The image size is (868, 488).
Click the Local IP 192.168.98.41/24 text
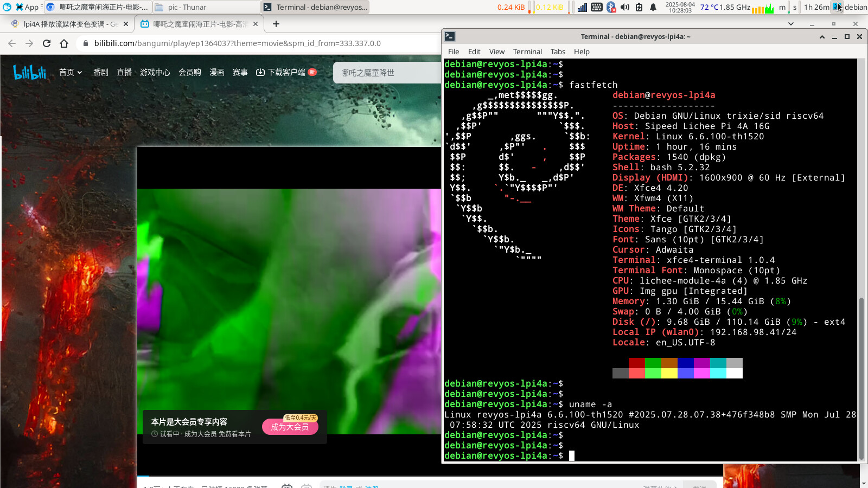(x=704, y=332)
